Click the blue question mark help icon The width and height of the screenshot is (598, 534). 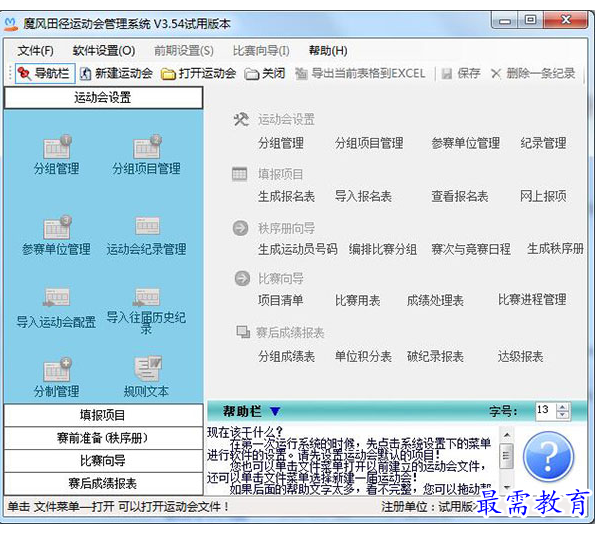(548, 456)
